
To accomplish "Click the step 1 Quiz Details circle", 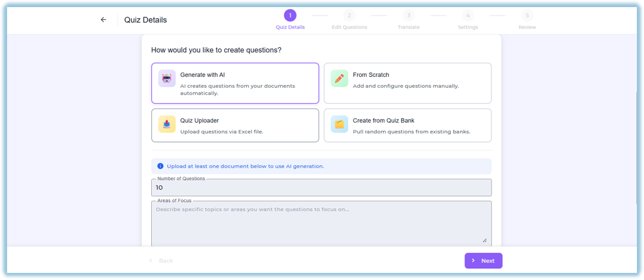I will pyautogui.click(x=290, y=15).
